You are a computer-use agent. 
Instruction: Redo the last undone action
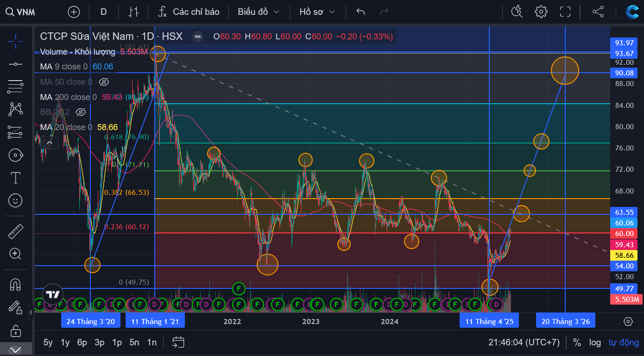384,12
